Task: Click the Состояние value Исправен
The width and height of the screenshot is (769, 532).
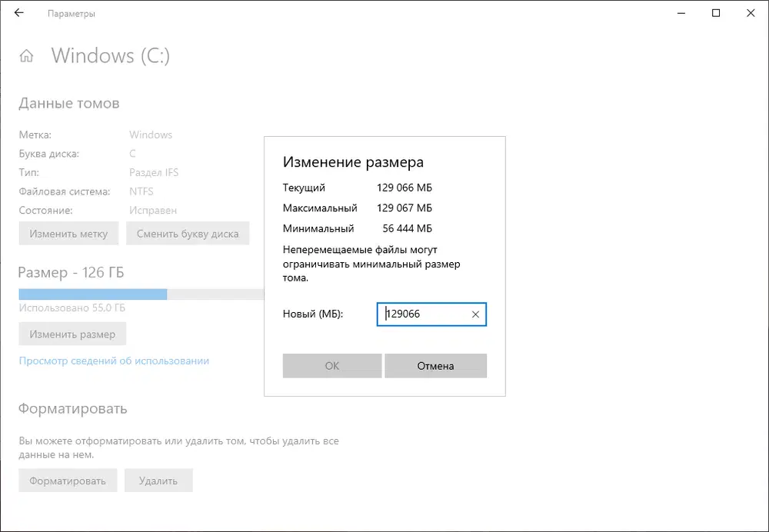Action: 153,211
